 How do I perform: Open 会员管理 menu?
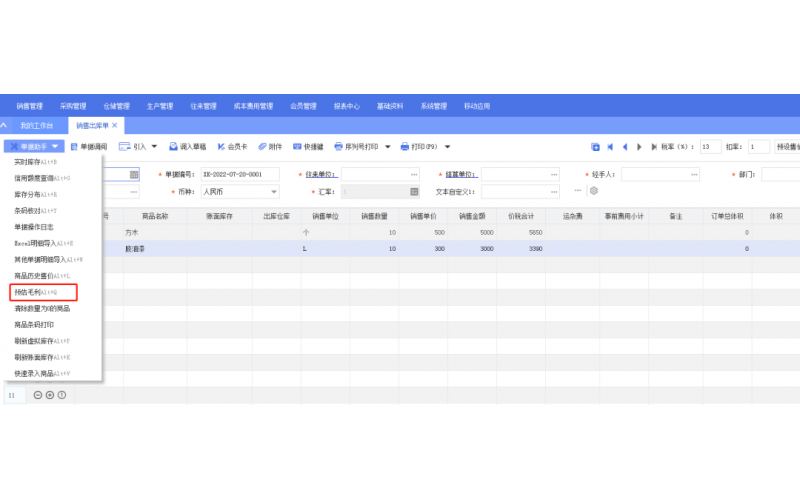303,106
